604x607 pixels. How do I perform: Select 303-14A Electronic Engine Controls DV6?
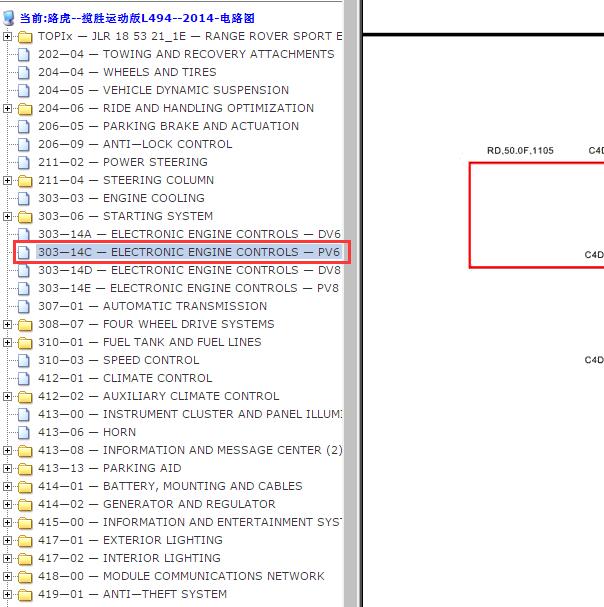pos(189,234)
